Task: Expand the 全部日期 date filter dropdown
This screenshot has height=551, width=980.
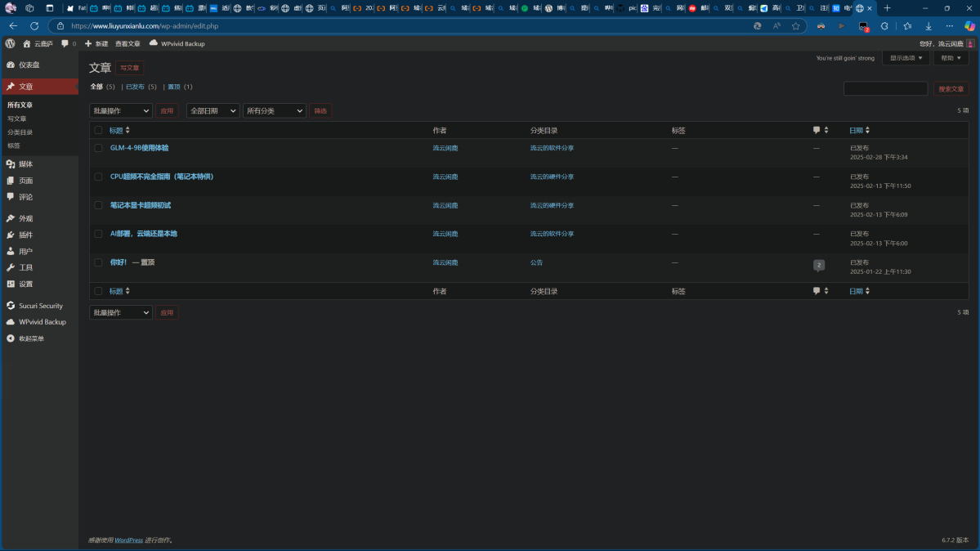Action: click(x=213, y=110)
